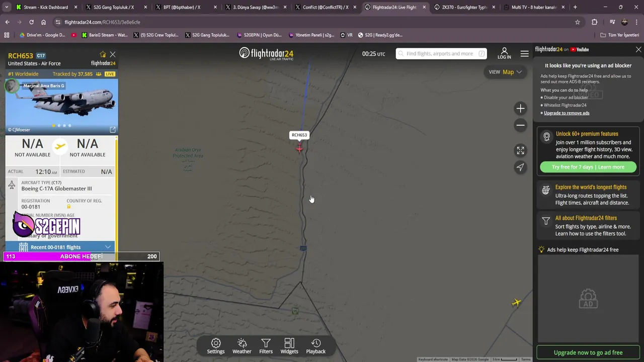
Task: Open the Log In account icon
Action: pos(504,53)
